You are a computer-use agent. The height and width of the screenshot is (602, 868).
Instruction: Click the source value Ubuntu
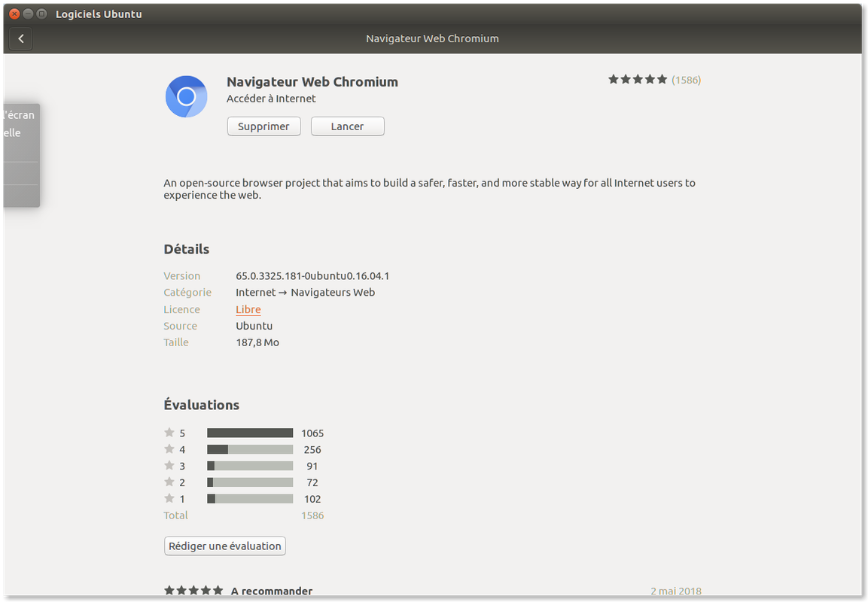click(x=254, y=326)
